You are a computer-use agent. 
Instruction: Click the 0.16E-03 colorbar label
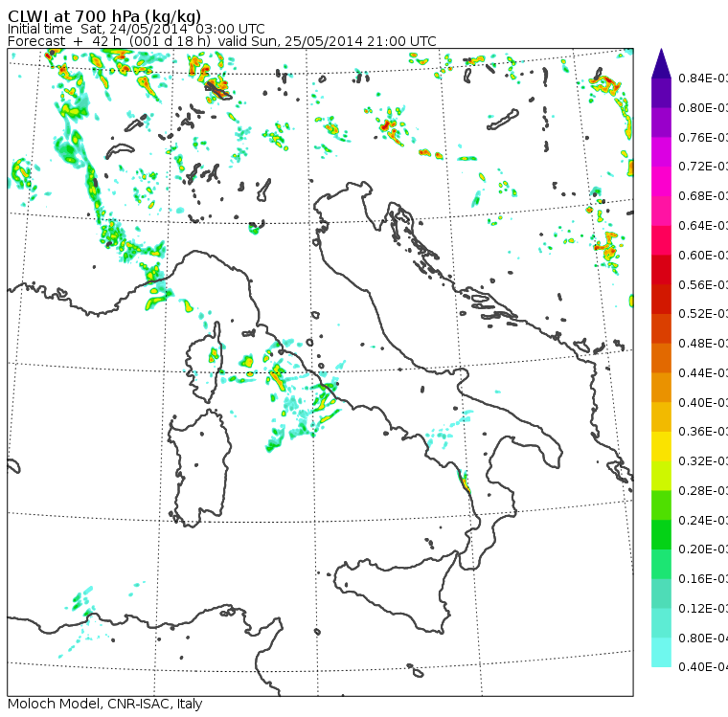pyautogui.click(x=703, y=579)
